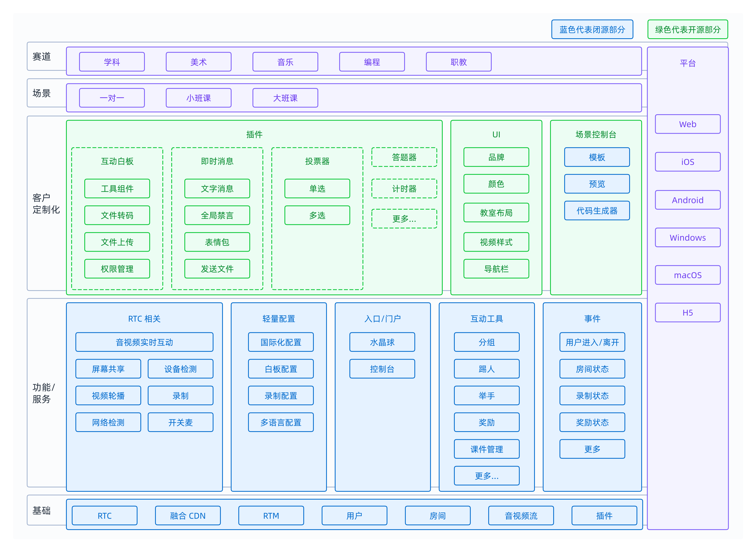Click the 大班课 scene box
The width and height of the screenshot is (756, 552).
click(x=285, y=98)
